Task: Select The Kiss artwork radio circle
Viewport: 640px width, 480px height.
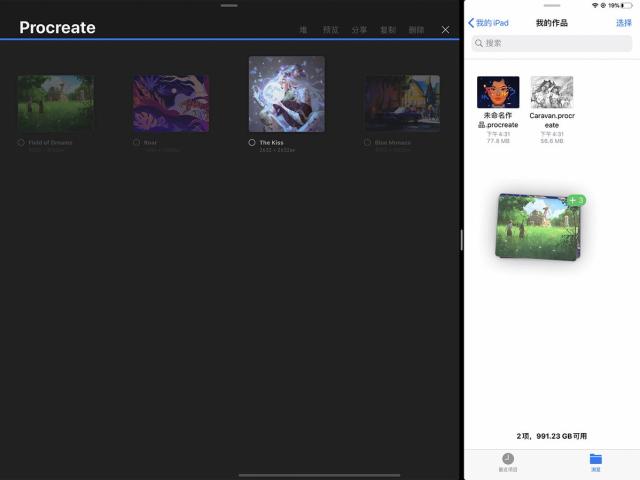Action: (x=252, y=142)
